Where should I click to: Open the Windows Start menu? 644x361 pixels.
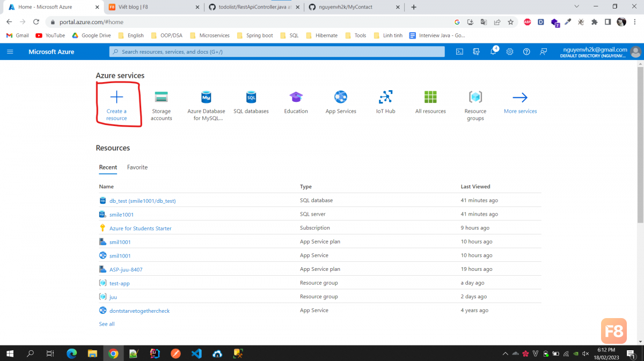(10, 353)
